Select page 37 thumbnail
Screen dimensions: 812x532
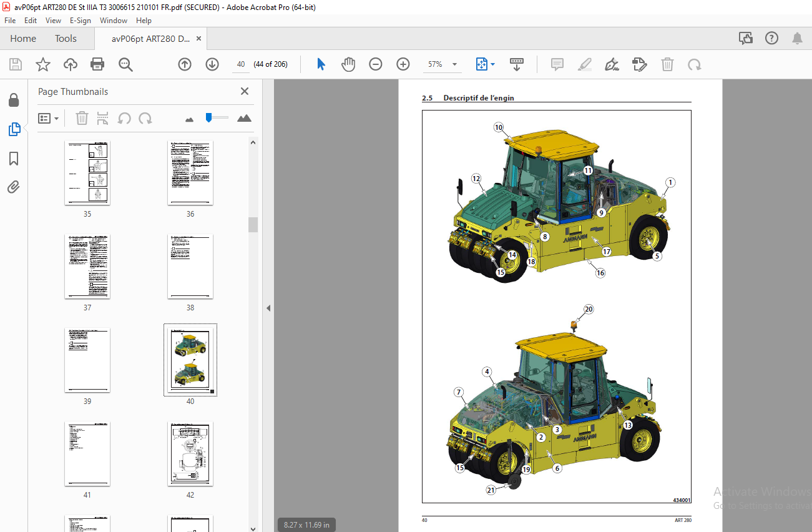87,266
